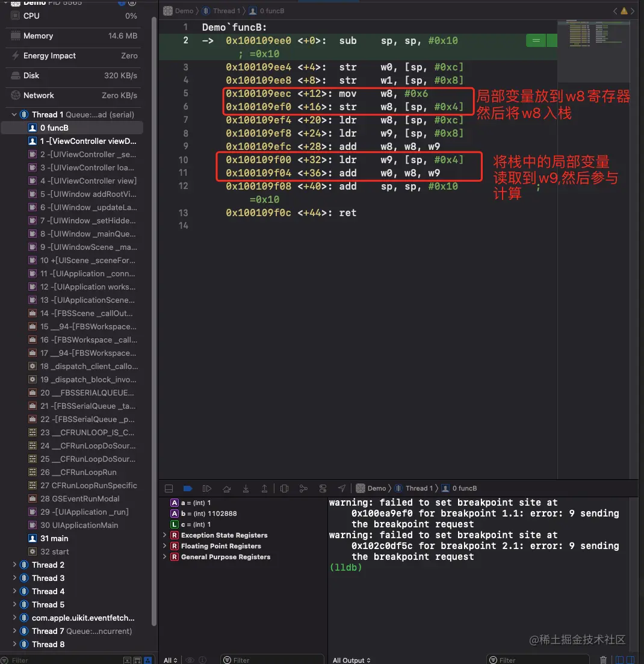Select variable a = (int) 1

pyautogui.click(x=191, y=503)
